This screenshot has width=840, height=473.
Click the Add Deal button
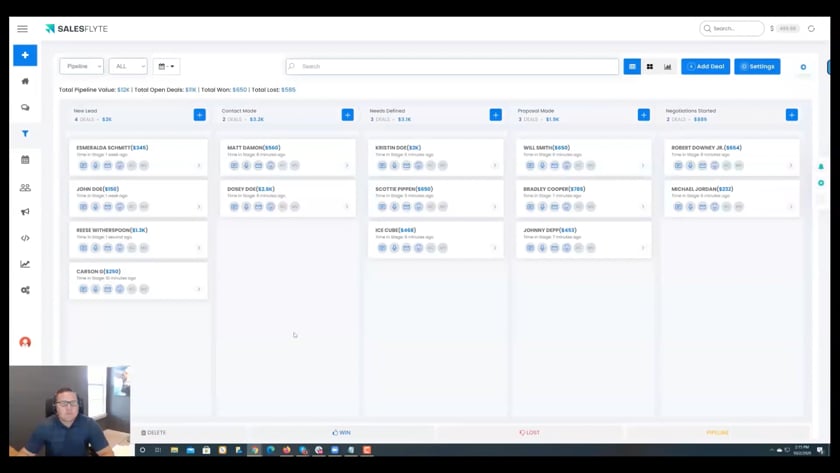[x=706, y=66]
